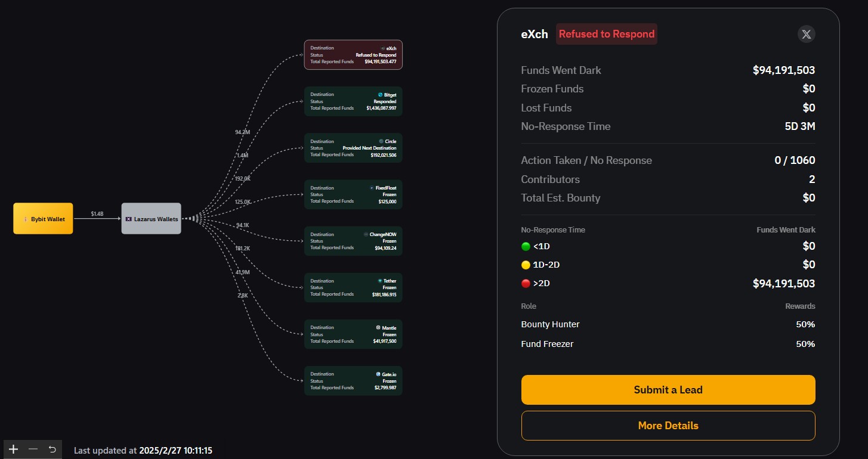Open More Details for eXch

(x=668, y=426)
